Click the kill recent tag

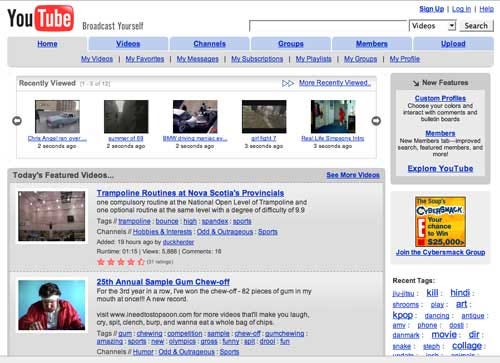coord(432,293)
